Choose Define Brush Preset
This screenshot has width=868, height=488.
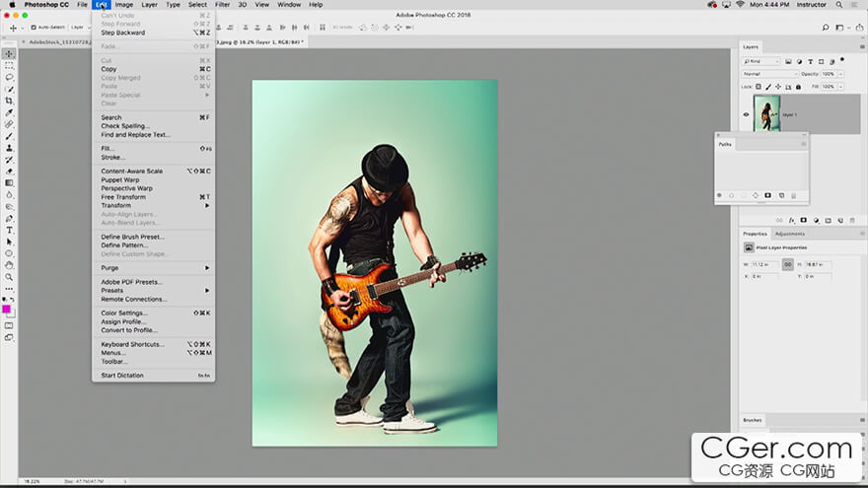click(154, 237)
